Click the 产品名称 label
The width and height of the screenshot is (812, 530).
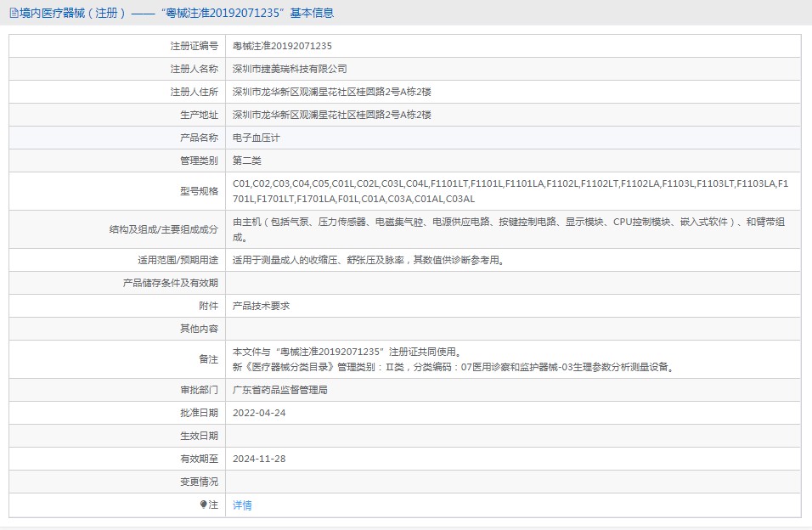coord(199,138)
